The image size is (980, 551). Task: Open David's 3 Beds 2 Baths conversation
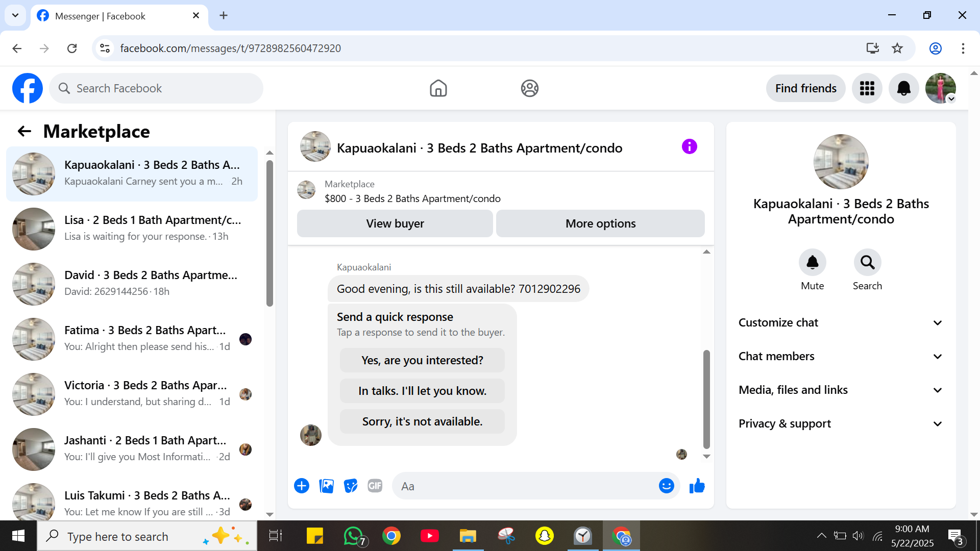point(132,284)
